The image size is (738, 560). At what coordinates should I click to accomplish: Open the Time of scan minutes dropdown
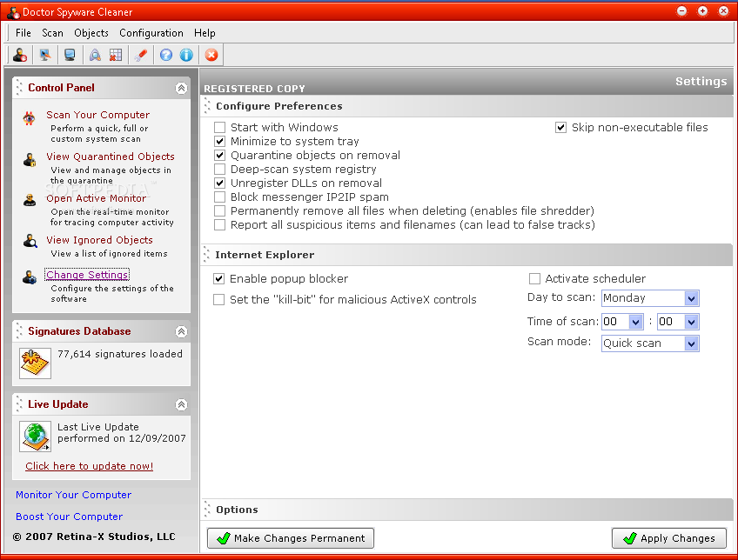click(691, 322)
